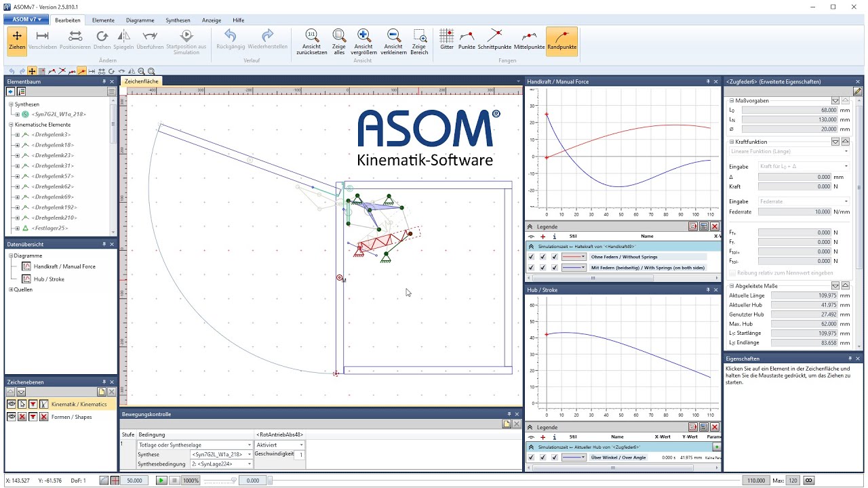Image resolution: width=868 pixels, height=488 pixels.
Task: Open line style dropdown for Ohne Federn
Action: pos(574,257)
